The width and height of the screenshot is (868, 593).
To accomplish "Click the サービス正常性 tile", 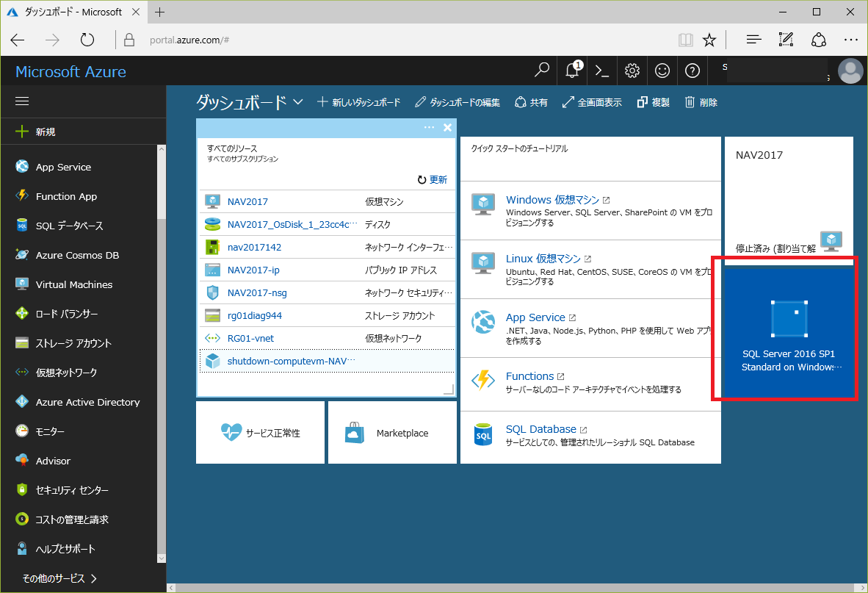I will (260, 432).
